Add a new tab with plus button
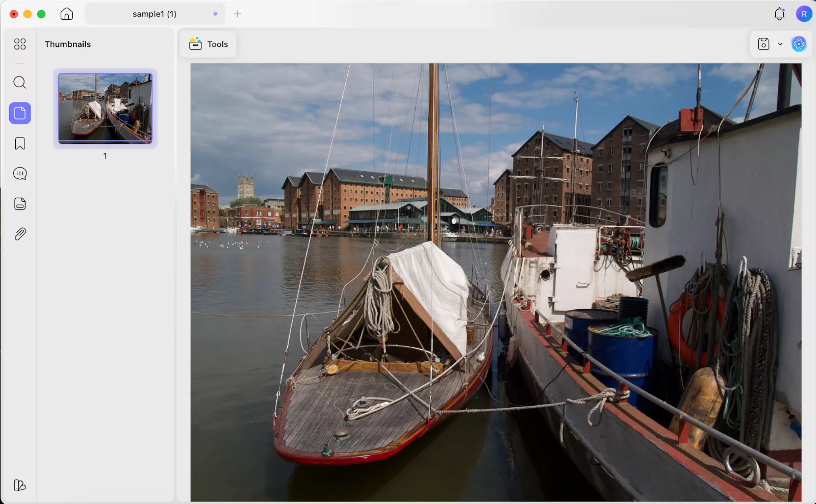Image resolution: width=816 pixels, height=504 pixels. point(237,14)
